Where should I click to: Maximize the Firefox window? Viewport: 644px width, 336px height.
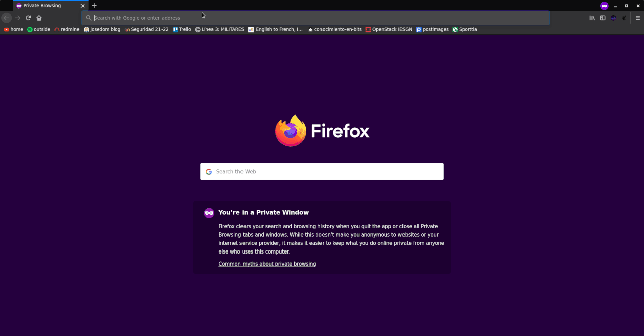coord(627,6)
